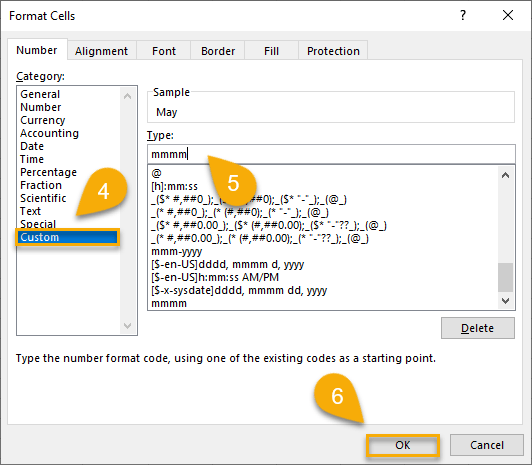Select the _($* #,##0.00_) format code
The height and width of the screenshot is (465, 532).
point(269,225)
